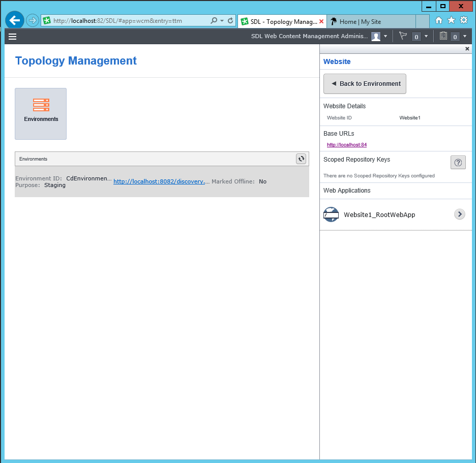
Task: Refresh the Environments list
Action: point(301,159)
